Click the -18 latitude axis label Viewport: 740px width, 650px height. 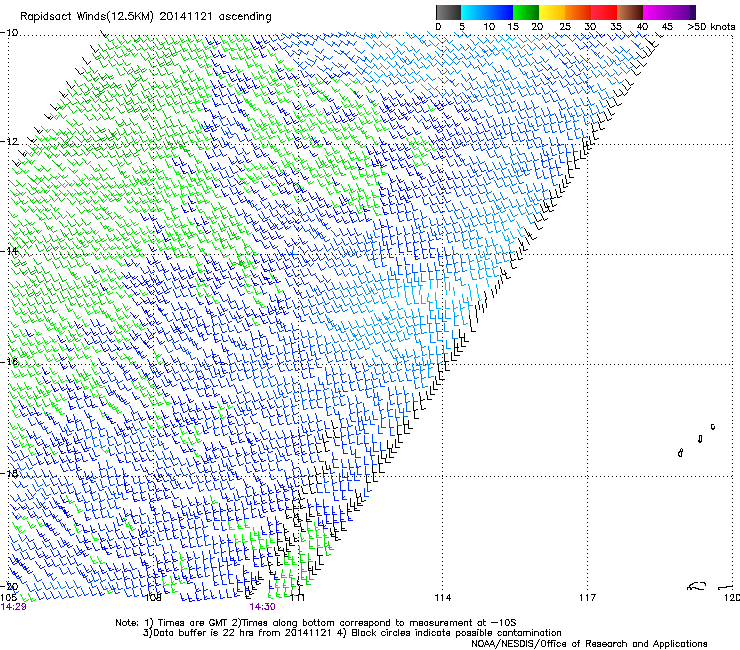pyautogui.click(x=9, y=473)
